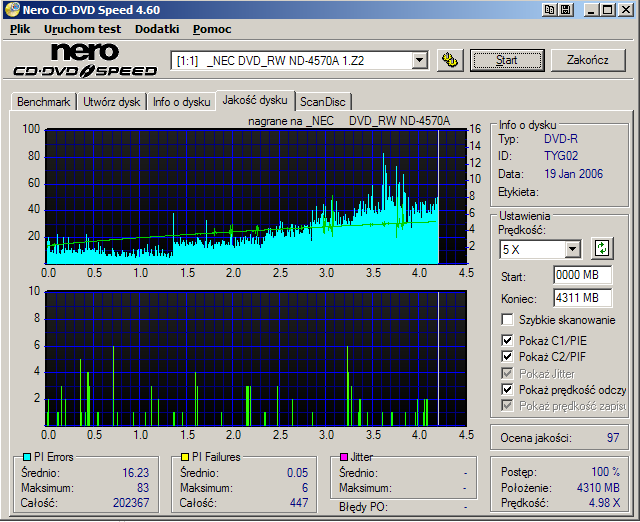The height and width of the screenshot is (522, 640).
Task: Open the Pomoc menu
Action: [x=212, y=29]
